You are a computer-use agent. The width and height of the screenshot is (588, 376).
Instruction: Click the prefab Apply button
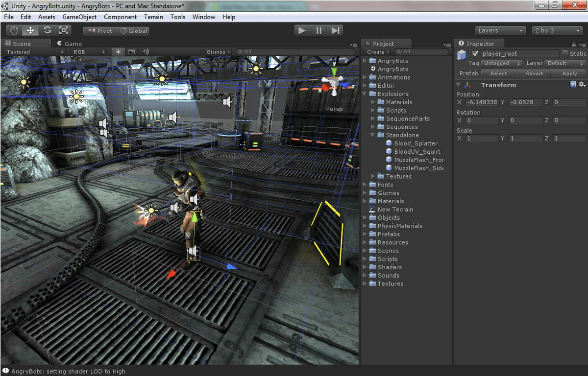pos(569,73)
